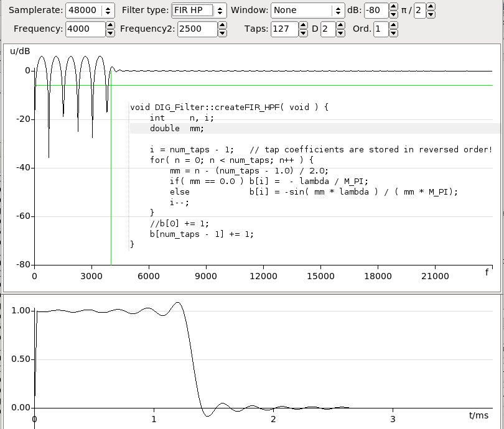This screenshot has height=429, width=504.
Task: Click the 0.50 amplitude axis label
Action: click(21, 359)
